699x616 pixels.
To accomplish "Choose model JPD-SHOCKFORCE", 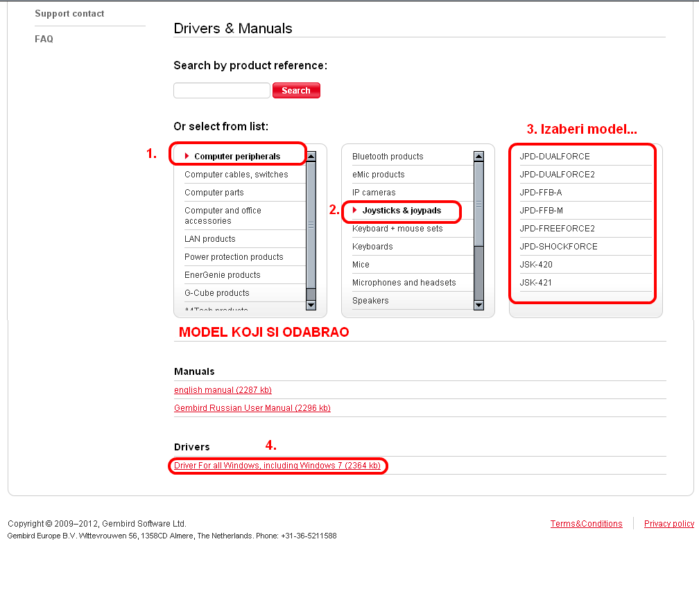I will tap(559, 247).
